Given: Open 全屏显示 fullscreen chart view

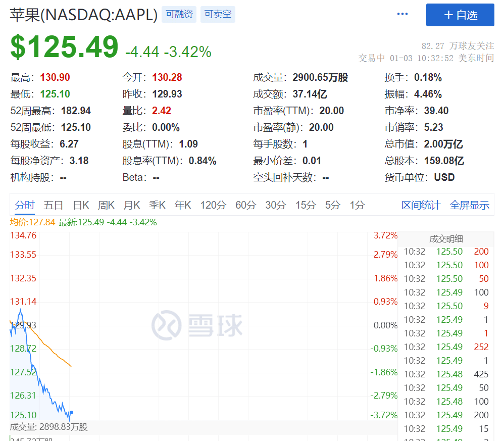Looking at the screenshot, I should point(470,205).
